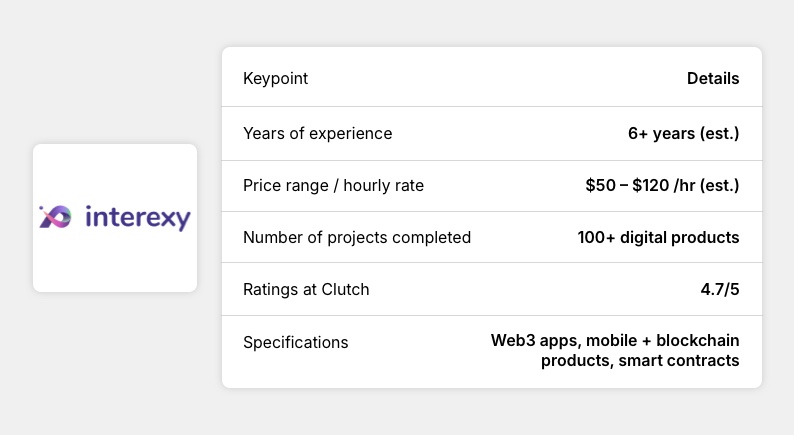
Task: Click the Details column header
Action: (x=713, y=79)
